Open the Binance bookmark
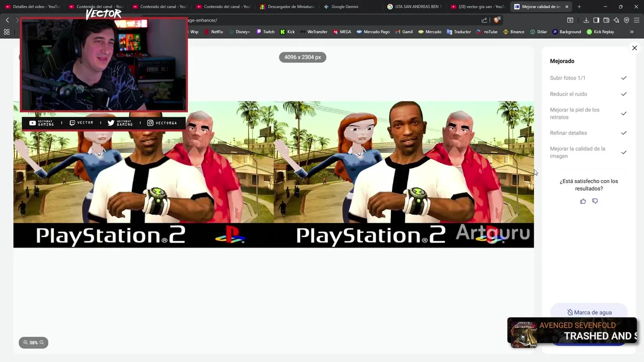This screenshot has height=362, width=644. click(514, 32)
